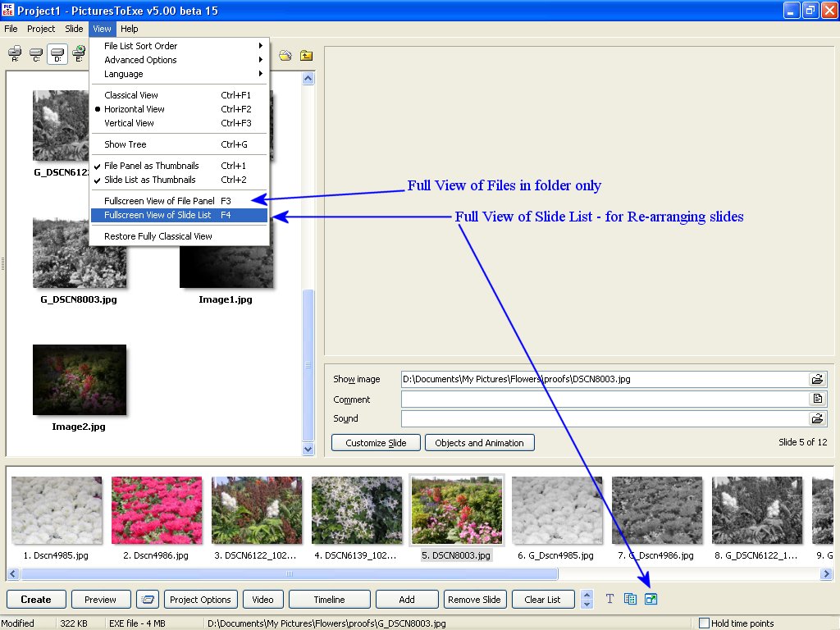Click the up-one-folder icon
Viewport: 840px width, 630px height.
tap(307, 55)
